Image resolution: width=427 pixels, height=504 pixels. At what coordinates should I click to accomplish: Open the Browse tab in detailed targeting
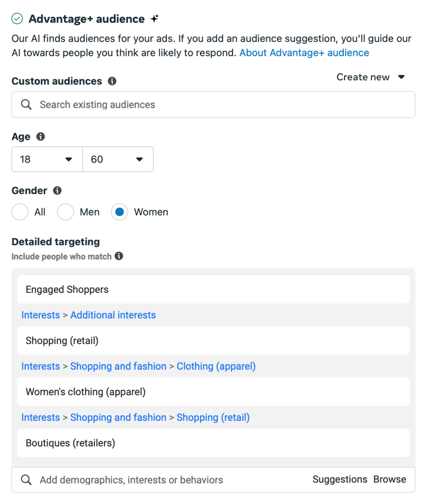390,479
